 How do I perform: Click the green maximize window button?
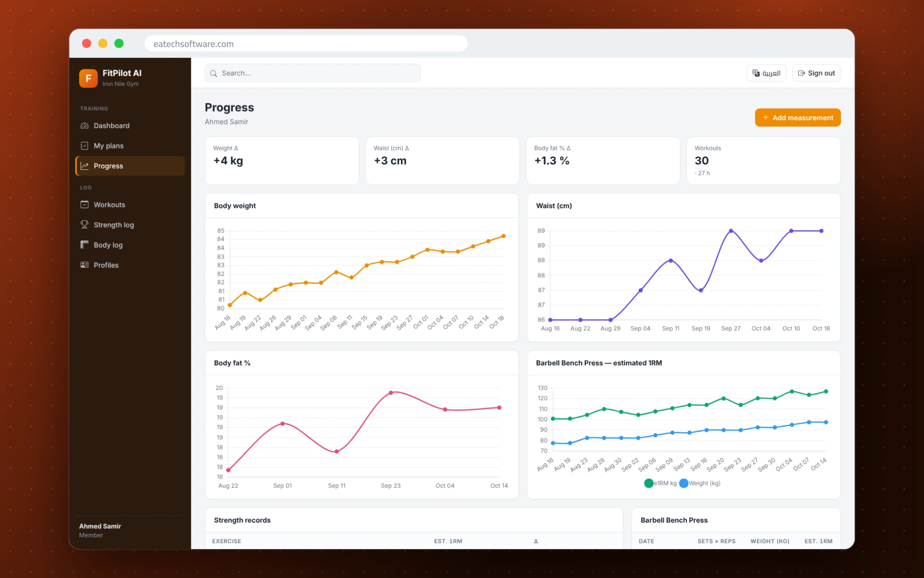[119, 44]
